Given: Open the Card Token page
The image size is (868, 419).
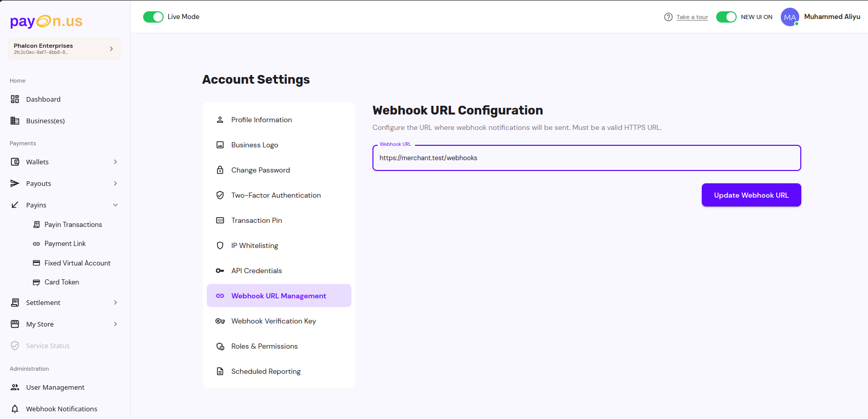Looking at the screenshot, I should coord(62,282).
